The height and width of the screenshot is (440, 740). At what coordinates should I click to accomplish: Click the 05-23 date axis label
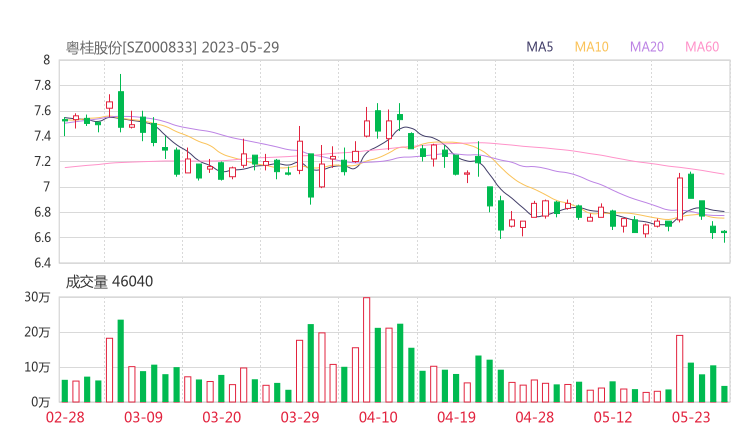pyautogui.click(x=691, y=417)
